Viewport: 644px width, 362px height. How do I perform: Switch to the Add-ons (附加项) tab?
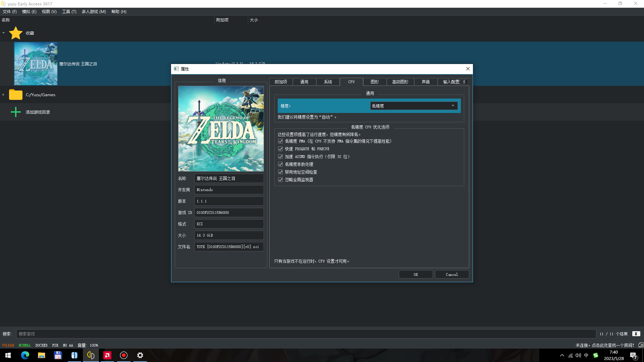click(x=281, y=82)
